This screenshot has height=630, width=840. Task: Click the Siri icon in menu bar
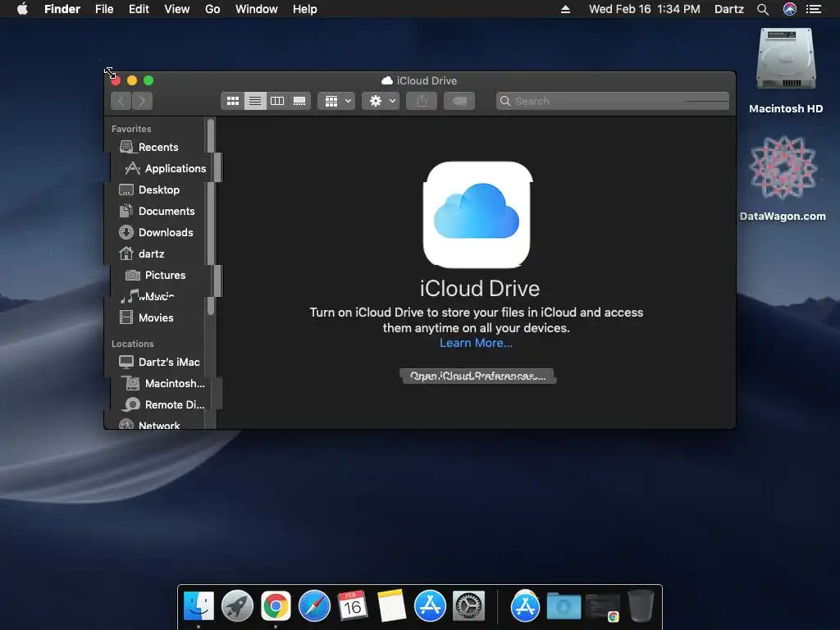(x=790, y=9)
